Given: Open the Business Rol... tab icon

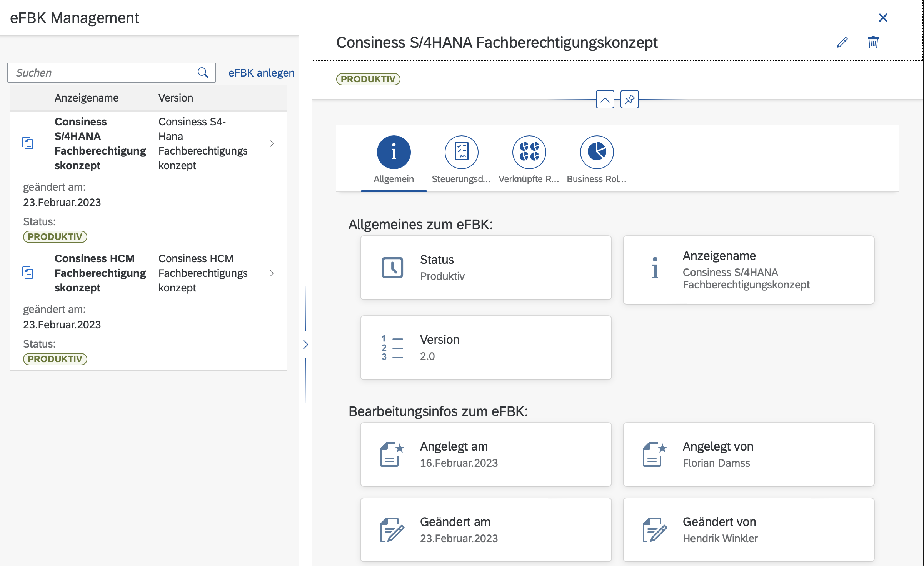Looking at the screenshot, I should click(x=597, y=152).
